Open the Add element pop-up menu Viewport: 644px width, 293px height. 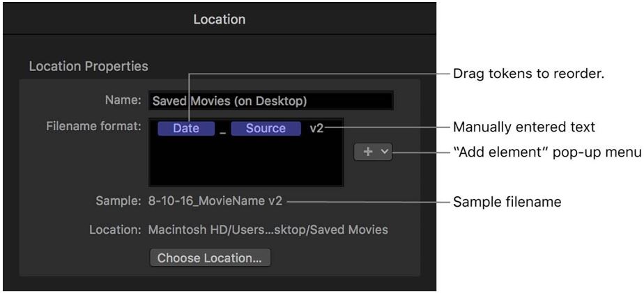click(373, 152)
